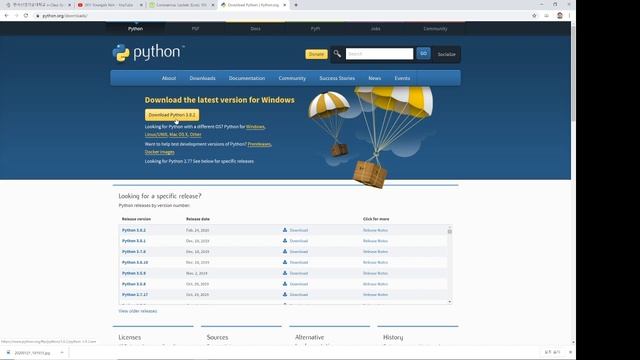This screenshot has width=640, height=360.
Task: Open the Chrome three-dot menu
Action: tap(569, 16)
